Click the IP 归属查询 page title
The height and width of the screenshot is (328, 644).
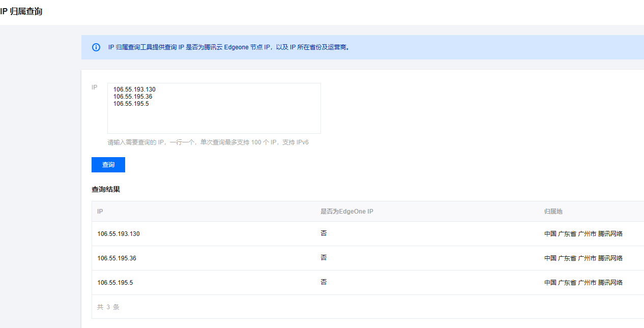[21, 11]
